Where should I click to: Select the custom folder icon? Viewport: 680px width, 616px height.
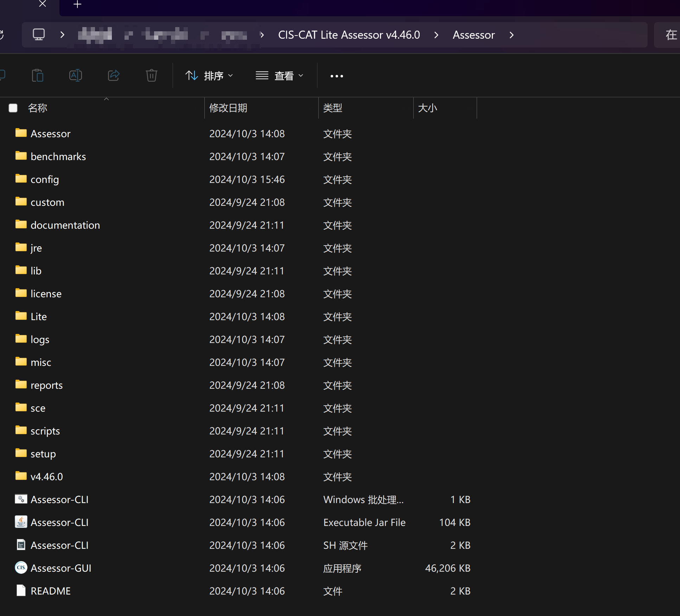point(21,201)
